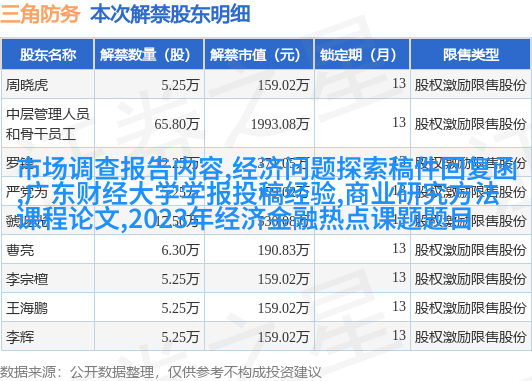This screenshot has height=381, width=532.
Task: Click the 6.30万 quantity for 曹亮
Action: click(x=180, y=250)
